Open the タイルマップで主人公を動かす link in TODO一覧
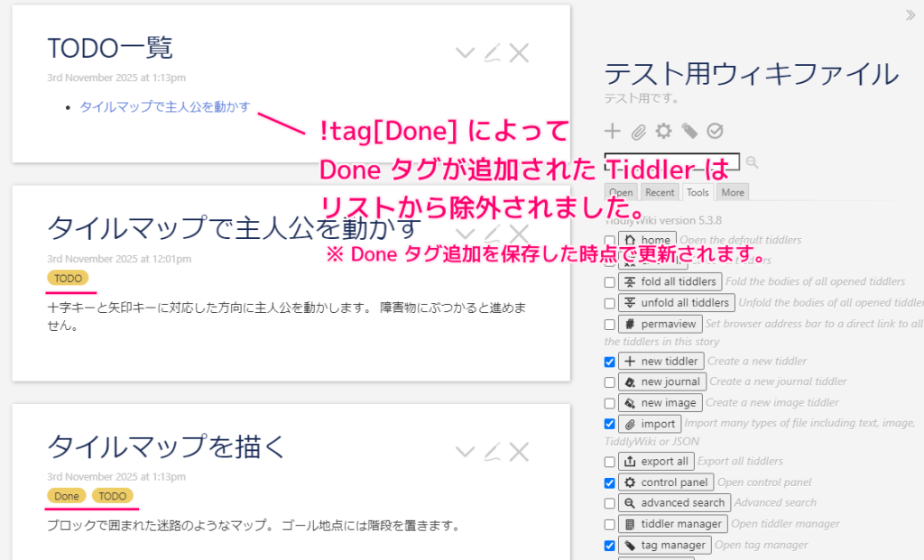Viewport: 924px width, 560px height. coord(163,106)
